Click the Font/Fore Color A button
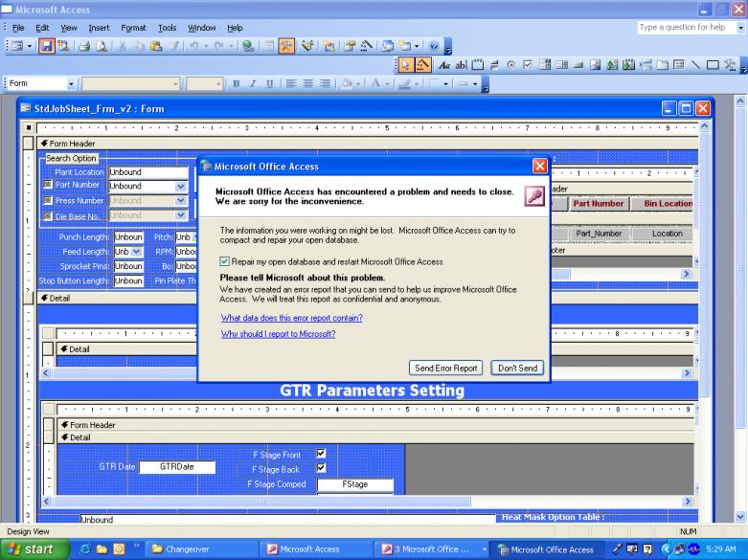The height and width of the screenshot is (560, 748). [375, 84]
